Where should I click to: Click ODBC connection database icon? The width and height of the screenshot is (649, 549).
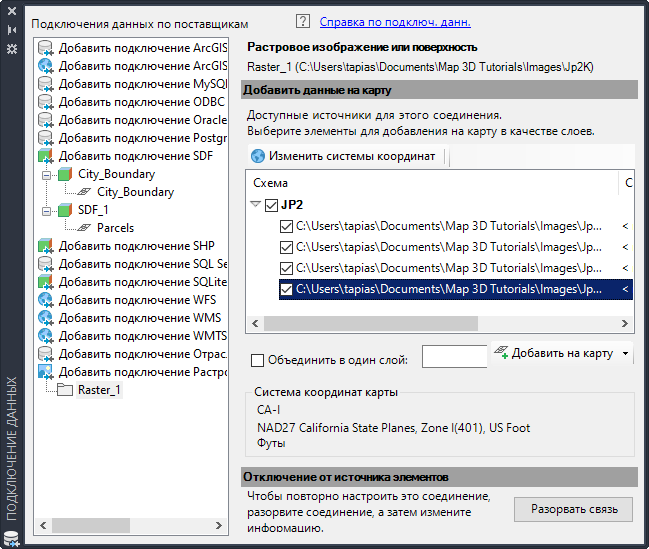click(46, 102)
